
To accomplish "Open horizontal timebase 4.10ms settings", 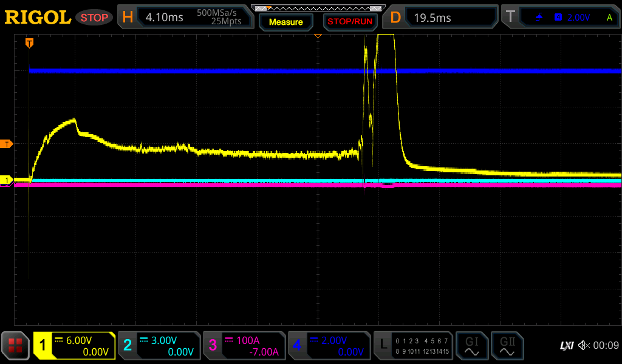I will click(185, 18).
